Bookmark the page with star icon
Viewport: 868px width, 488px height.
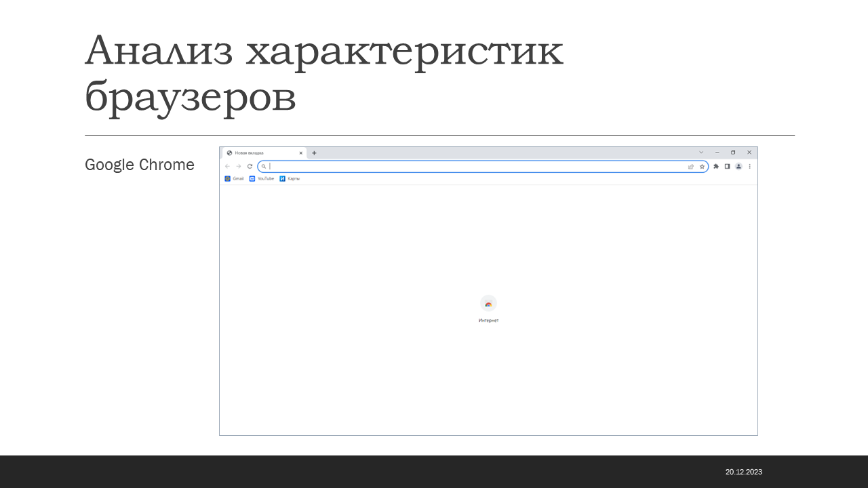702,166
